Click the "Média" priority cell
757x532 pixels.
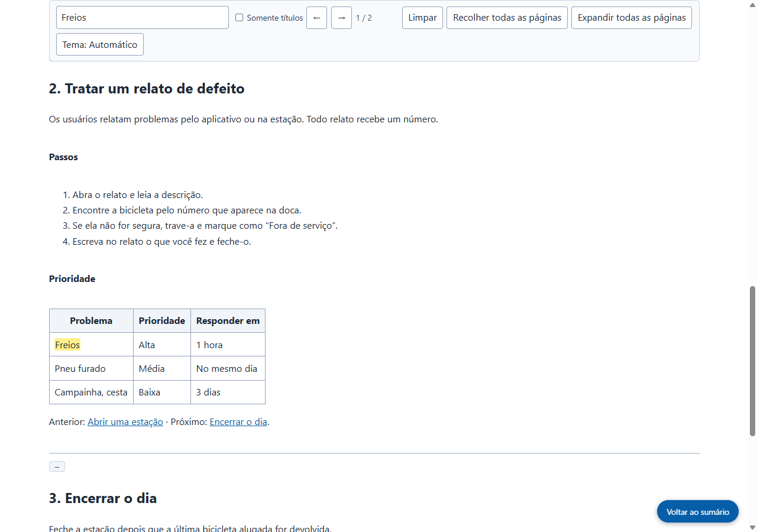162,368
